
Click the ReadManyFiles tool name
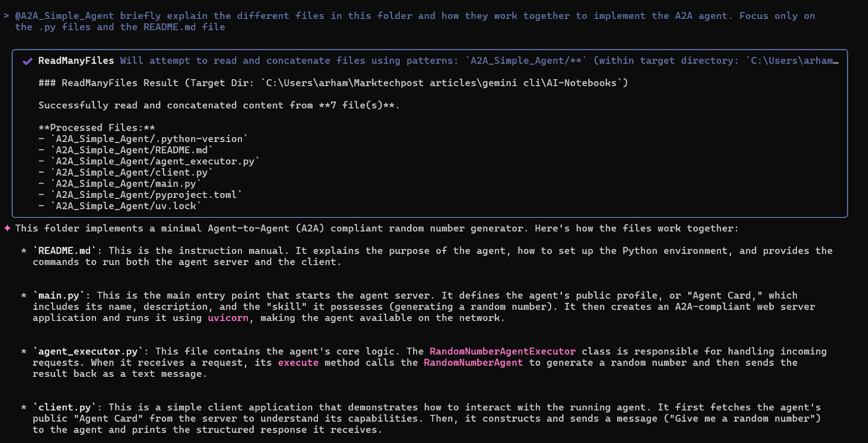point(76,61)
